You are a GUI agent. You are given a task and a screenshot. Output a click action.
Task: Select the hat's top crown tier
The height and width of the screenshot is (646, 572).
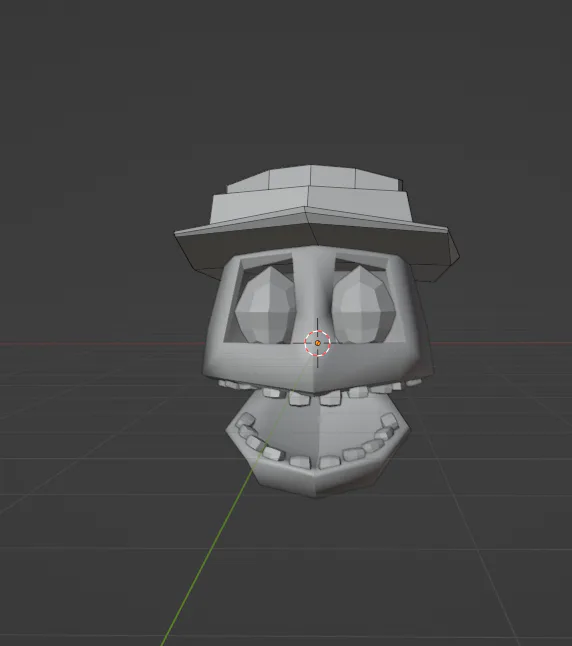coord(314,178)
